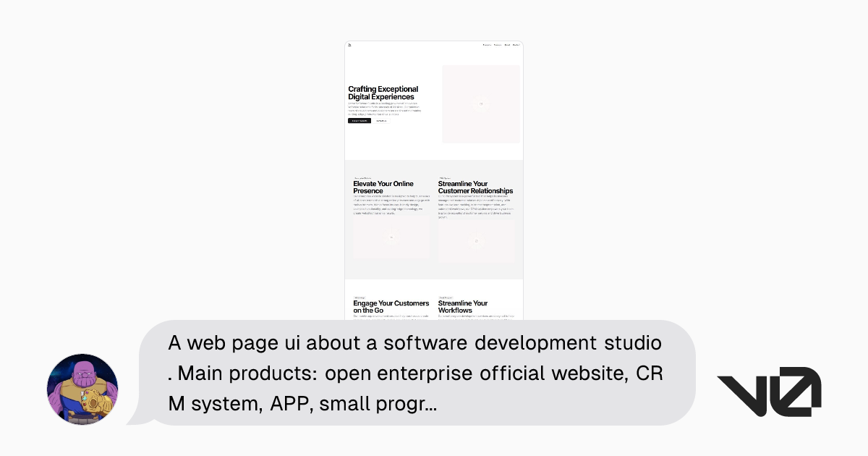Viewport: 868px width, 456px height.
Task: Click the 'Engage Your Customers on the Go' heading
Action: [x=391, y=307]
